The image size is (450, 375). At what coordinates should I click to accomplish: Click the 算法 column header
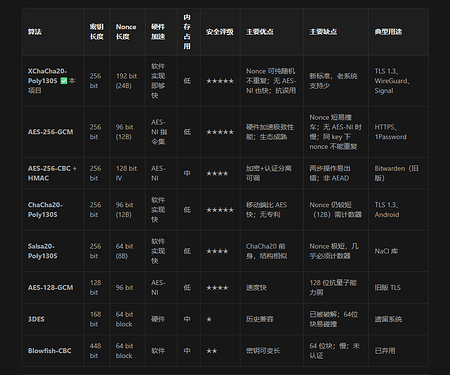click(35, 32)
